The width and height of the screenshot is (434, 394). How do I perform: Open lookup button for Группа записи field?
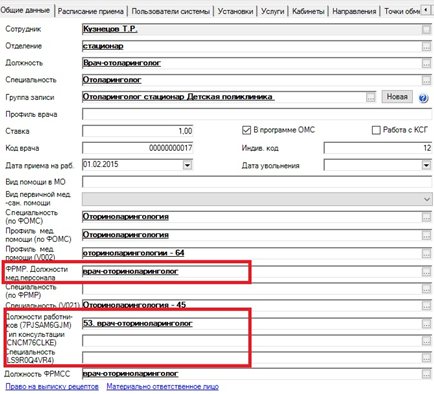click(371, 97)
